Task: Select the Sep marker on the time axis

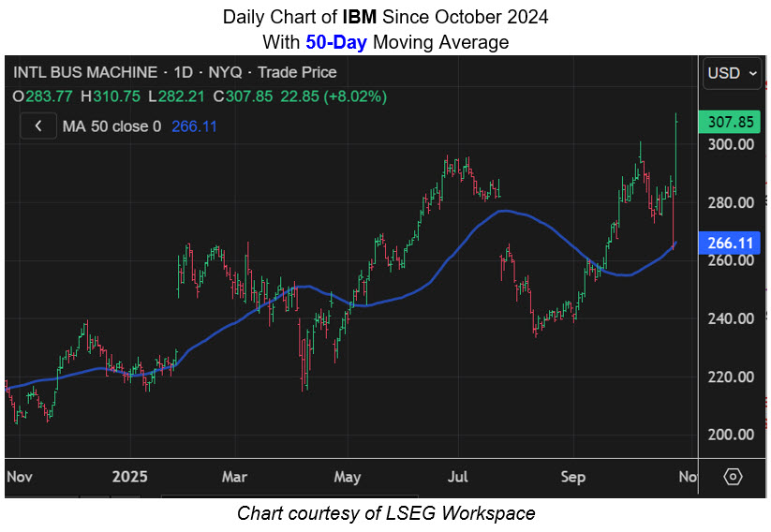Action: tap(572, 477)
